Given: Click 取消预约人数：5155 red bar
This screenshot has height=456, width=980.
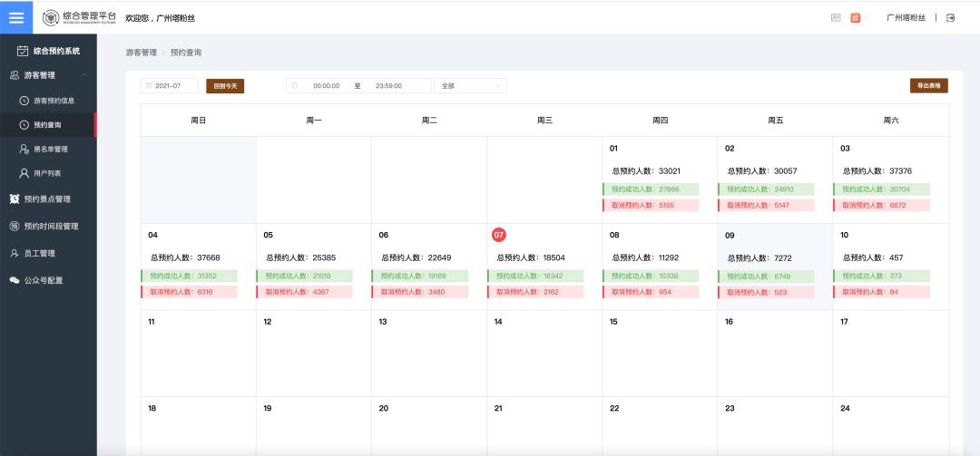Looking at the screenshot, I should click(651, 205).
